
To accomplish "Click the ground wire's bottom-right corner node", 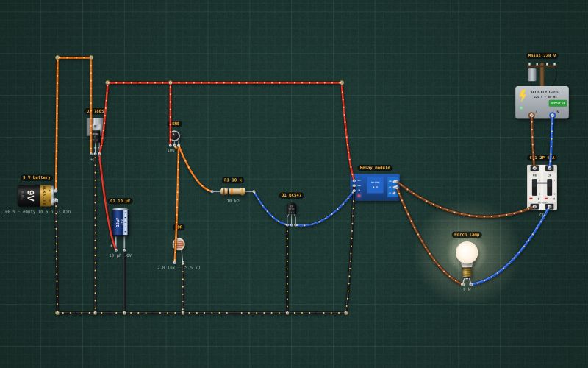I will [345, 313].
